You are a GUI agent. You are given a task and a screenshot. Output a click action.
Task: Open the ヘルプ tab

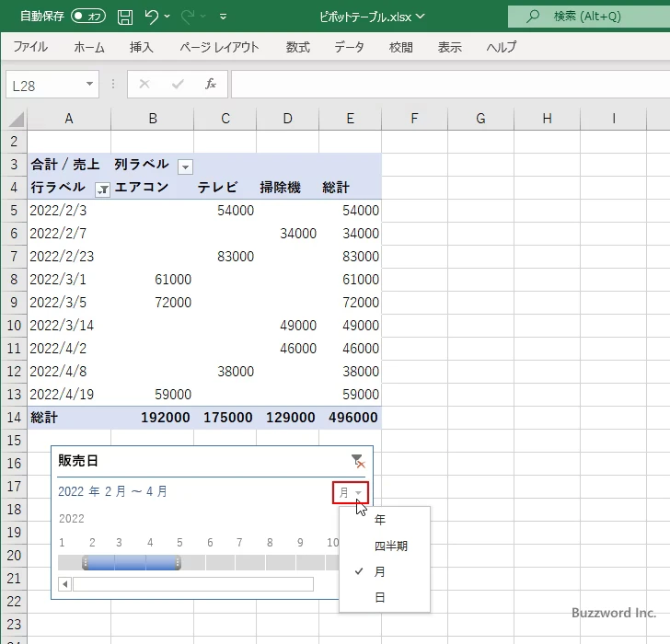[x=502, y=47]
